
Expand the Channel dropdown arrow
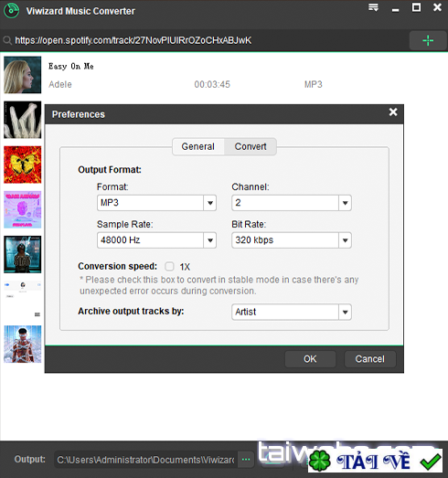click(345, 203)
